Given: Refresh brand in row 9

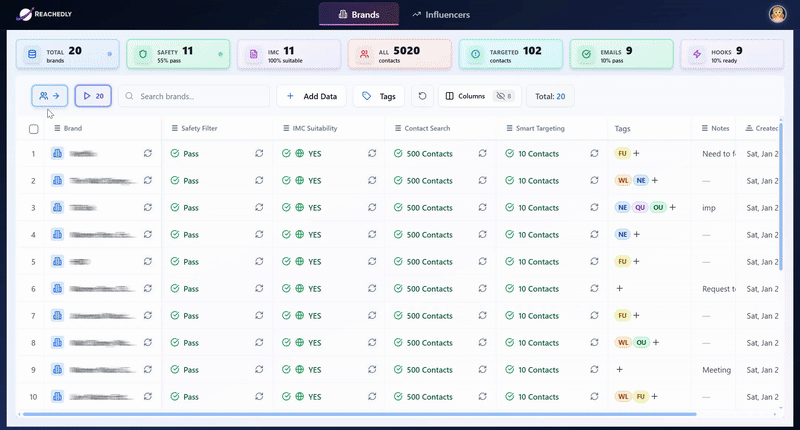Looking at the screenshot, I should point(148,369).
